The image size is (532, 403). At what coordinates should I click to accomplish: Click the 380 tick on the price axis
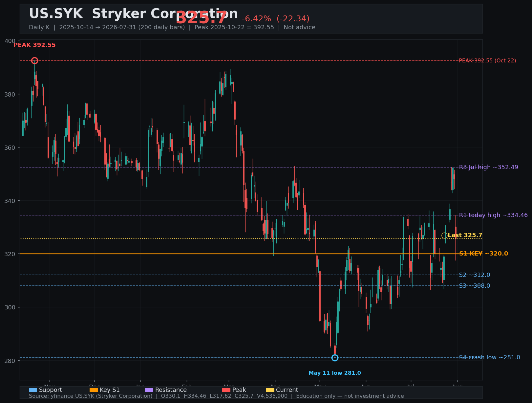click(x=10, y=94)
